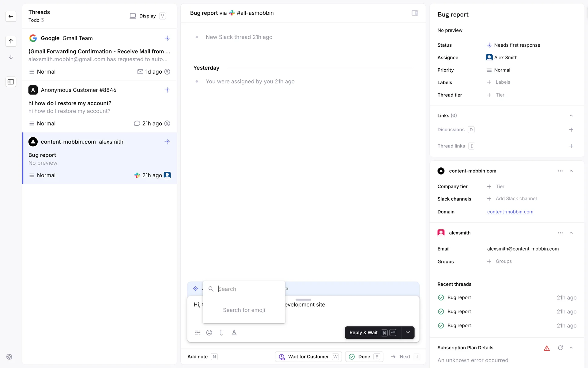
Task: Collapse the Links section
Action: pos(571,116)
